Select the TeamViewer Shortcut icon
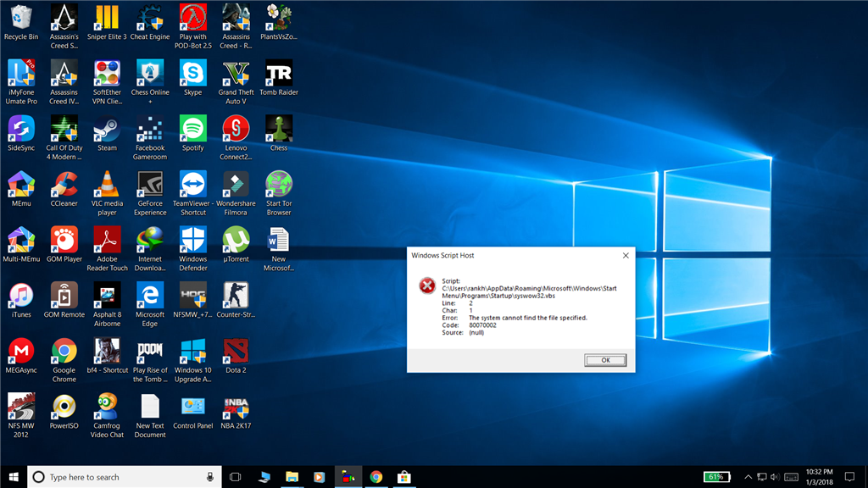Viewport: 868px width, 488px height. pyautogui.click(x=193, y=193)
